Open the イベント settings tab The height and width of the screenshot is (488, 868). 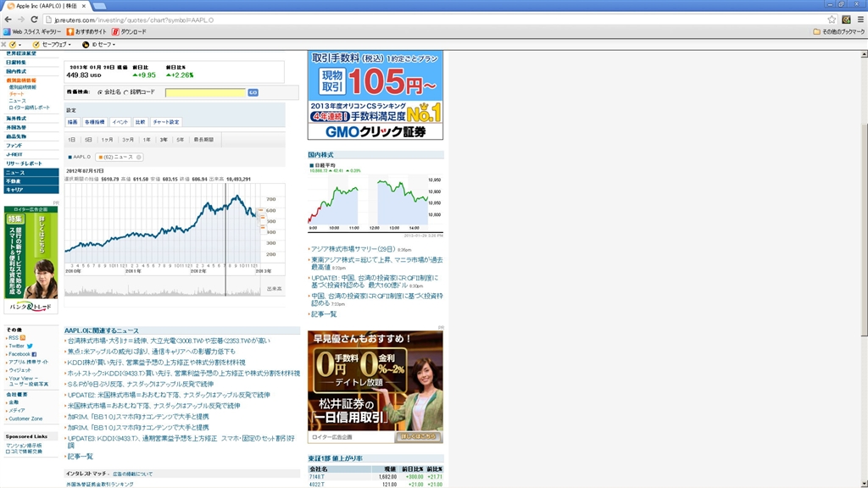tap(120, 122)
